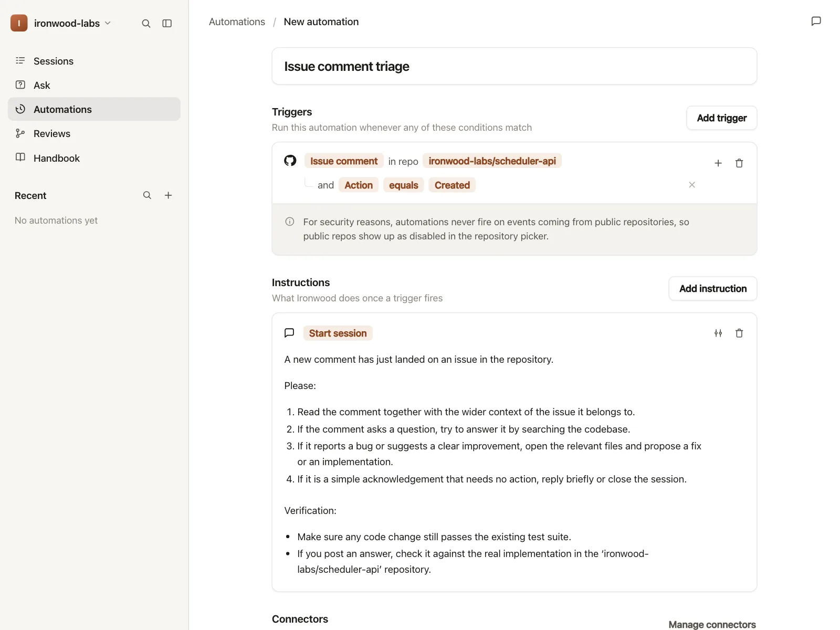This screenshot has width=840, height=630.
Task: Go to Sessions in sidebar
Action: coord(94,61)
